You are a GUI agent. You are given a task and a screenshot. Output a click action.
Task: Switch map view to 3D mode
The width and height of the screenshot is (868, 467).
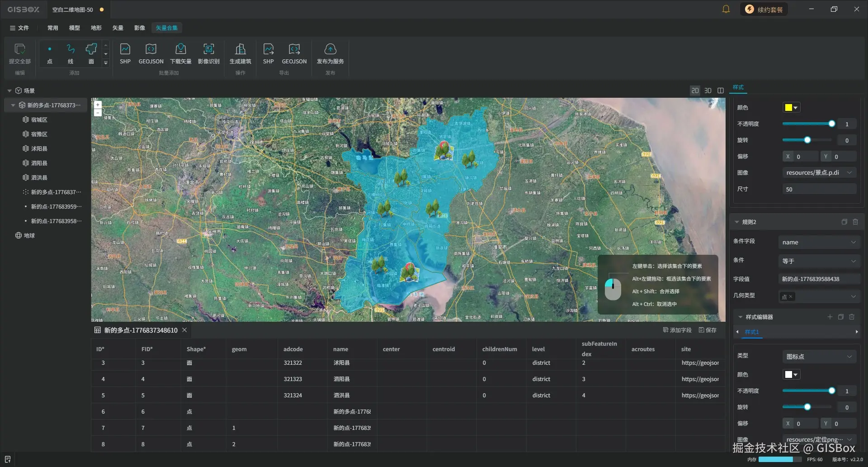click(x=708, y=91)
